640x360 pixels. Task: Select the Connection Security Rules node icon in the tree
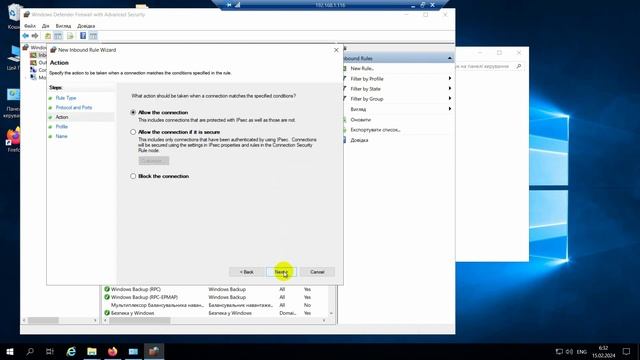(33, 70)
